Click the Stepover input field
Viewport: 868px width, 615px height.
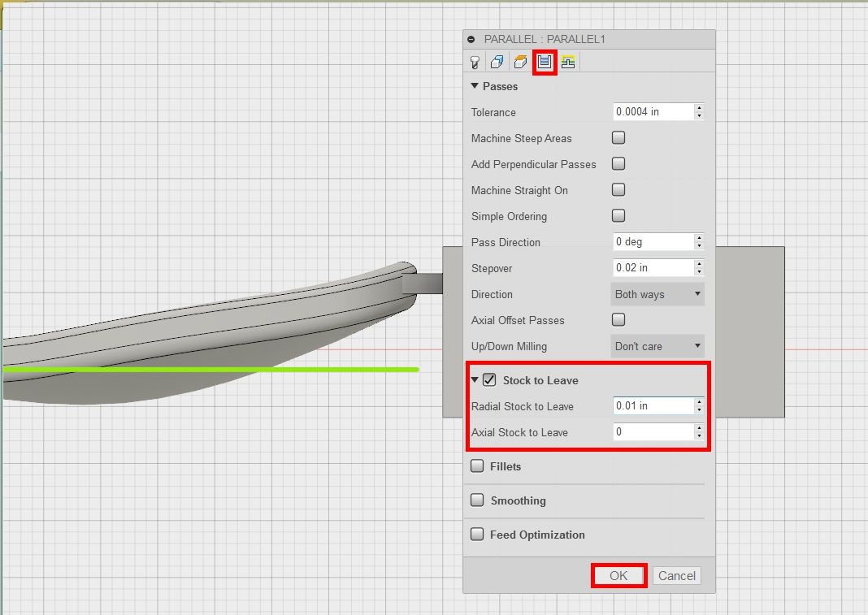click(x=653, y=268)
